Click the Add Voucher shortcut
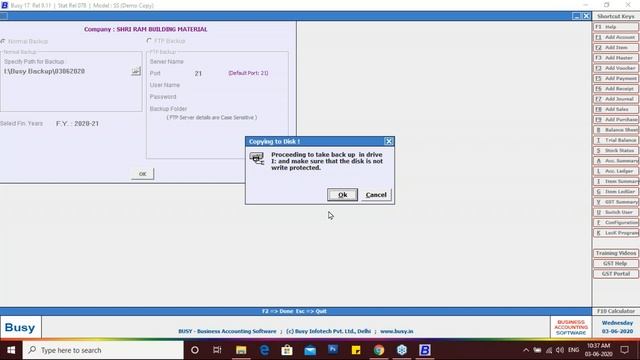The width and height of the screenshot is (640, 360). click(x=616, y=68)
